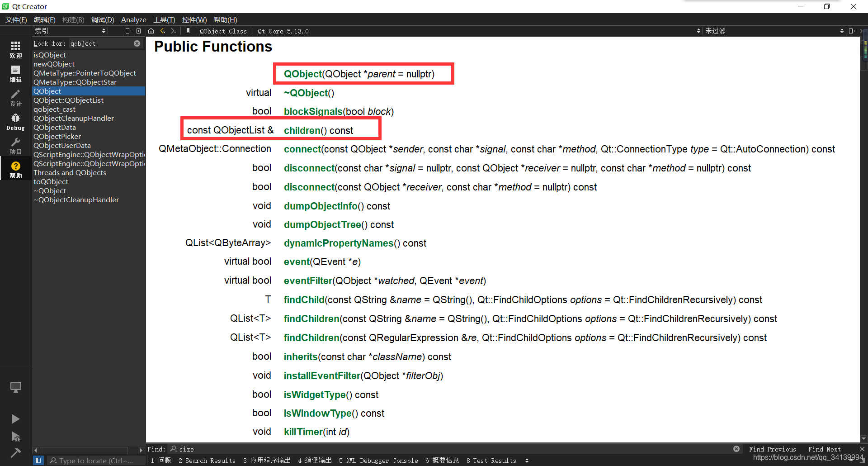
Task: Close the help sidebar panel
Action: point(139,31)
